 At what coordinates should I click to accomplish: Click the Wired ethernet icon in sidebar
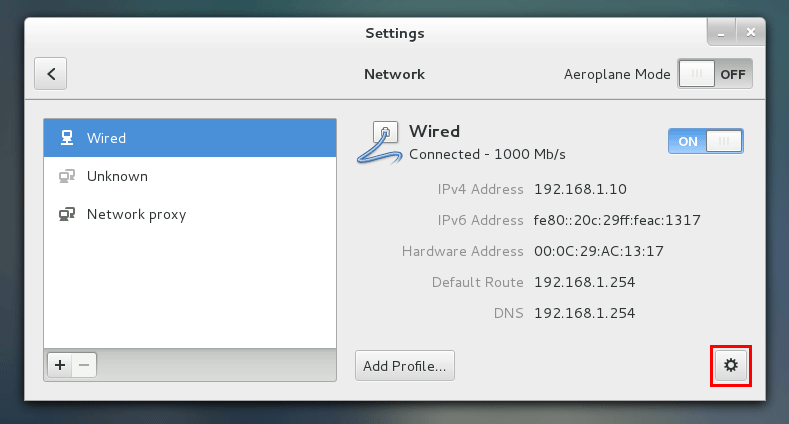tap(66, 137)
